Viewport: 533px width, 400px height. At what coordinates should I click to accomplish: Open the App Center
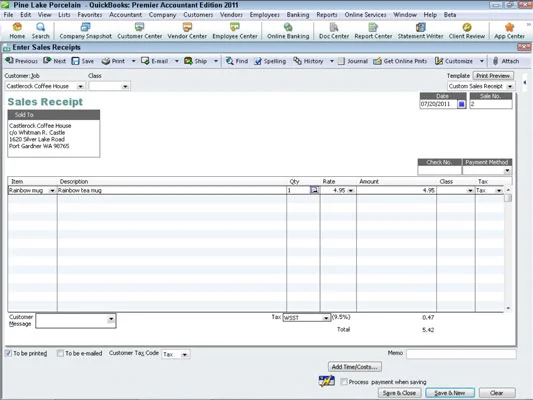point(509,31)
